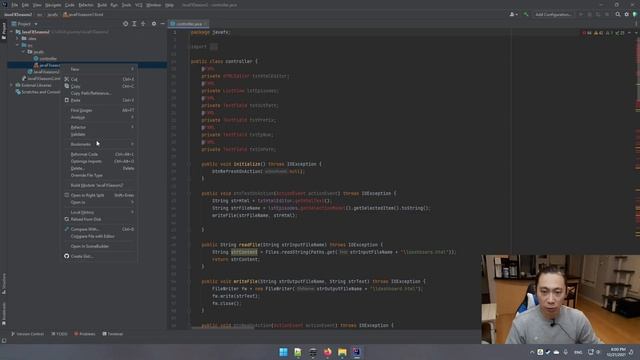Open the Refactor submenu

[x=100, y=127]
